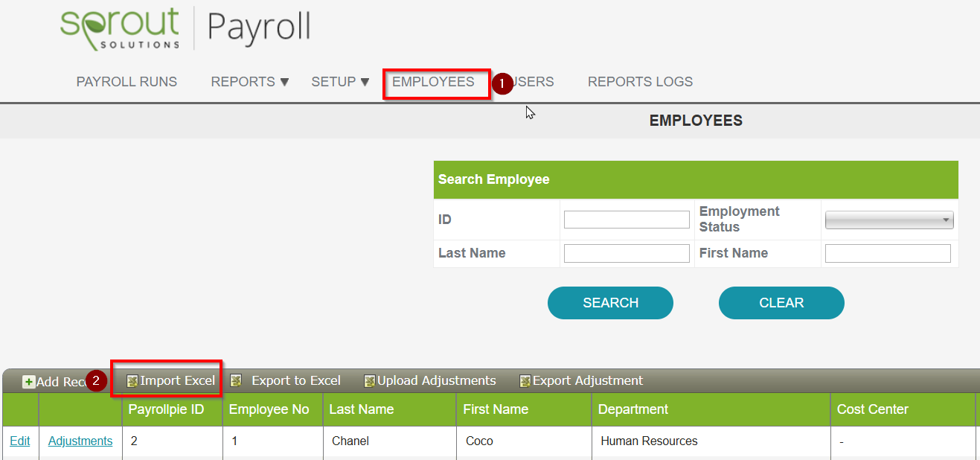The image size is (980, 460).
Task: Click Export to Excel in the toolbar
Action: [296, 380]
